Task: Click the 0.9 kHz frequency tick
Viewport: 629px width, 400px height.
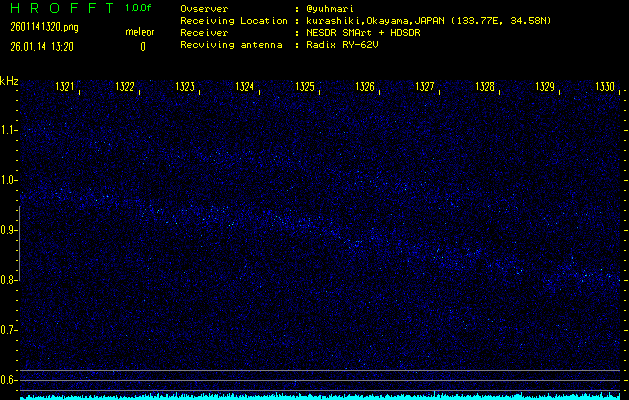Action: click(x=9, y=230)
